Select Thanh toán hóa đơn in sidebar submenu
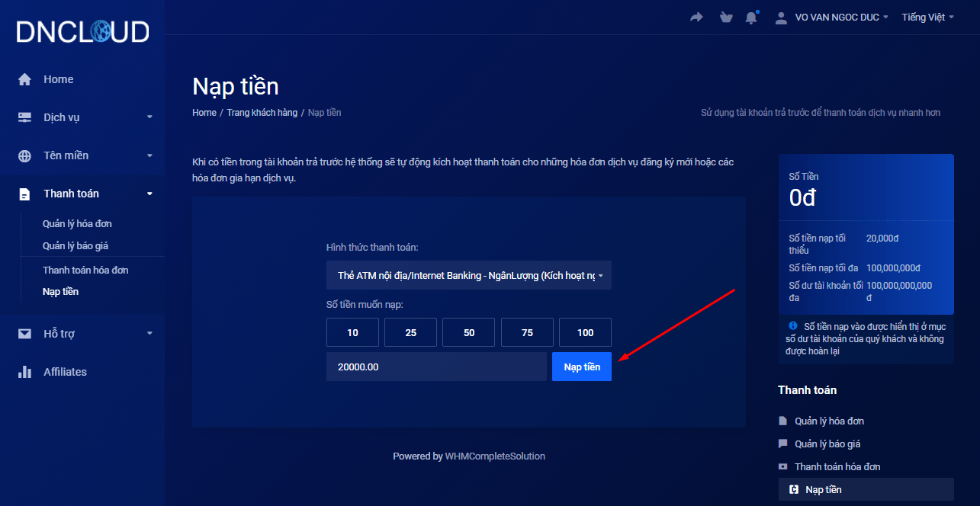This screenshot has width=980, height=506. 85,270
